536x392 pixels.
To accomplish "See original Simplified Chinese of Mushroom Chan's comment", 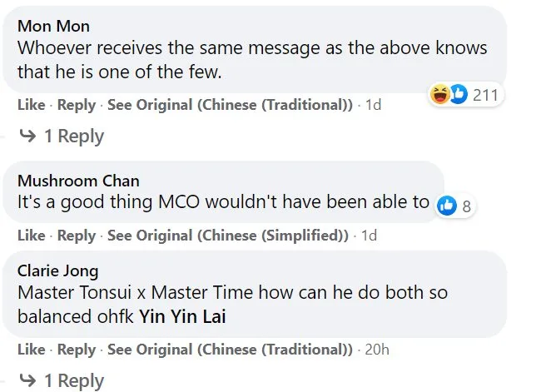I will (228, 236).
